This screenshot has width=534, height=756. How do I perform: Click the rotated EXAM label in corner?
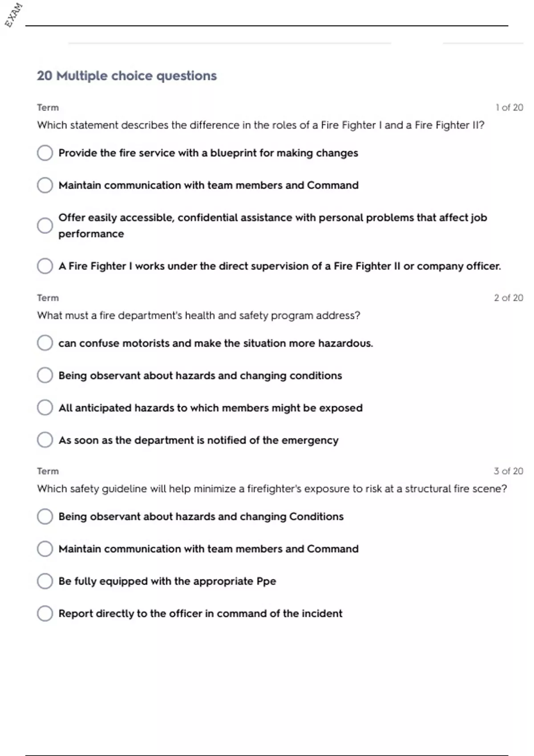tap(13, 15)
